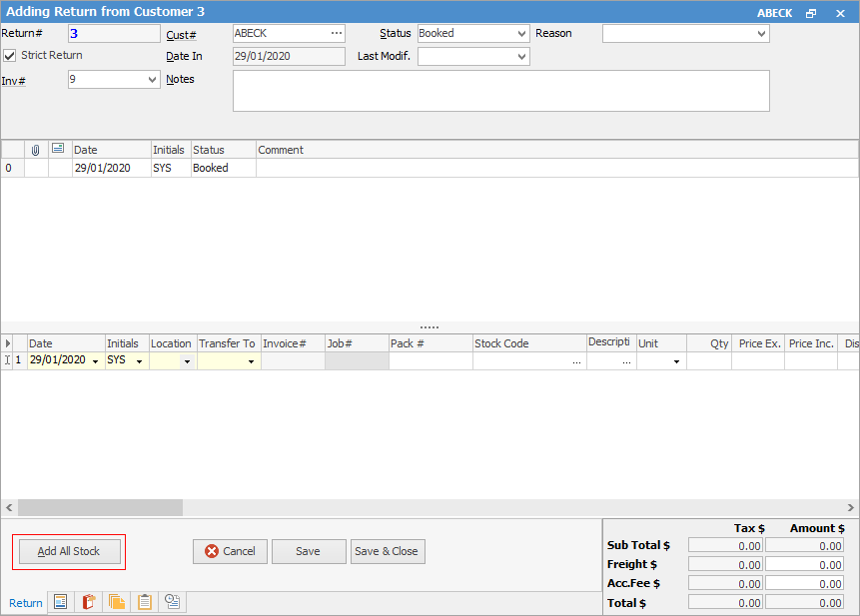Image resolution: width=860 pixels, height=616 pixels.
Task: Click the Save & Close button
Action: click(388, 551)
